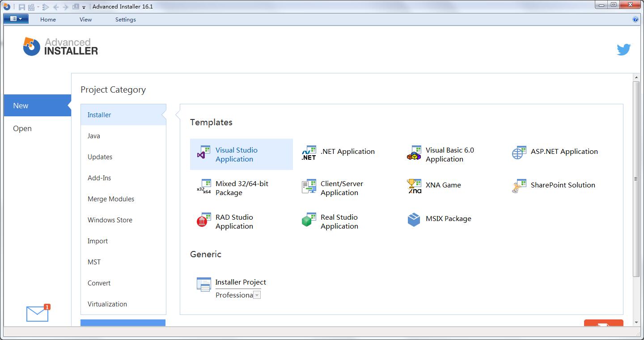Open the Build options dropdown arrow
The width and height of the screenshot is (644, 340).
point(38,7)
